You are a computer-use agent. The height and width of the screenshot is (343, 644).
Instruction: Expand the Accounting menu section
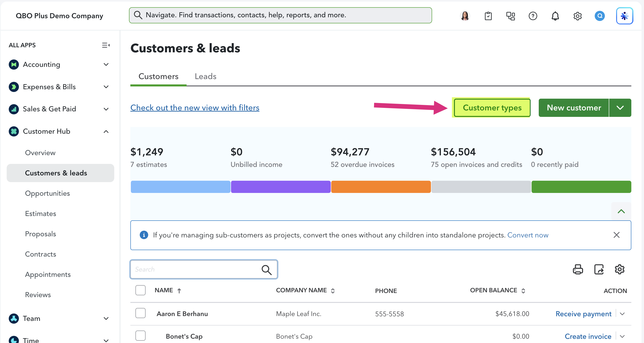click(x=106, y=65)
